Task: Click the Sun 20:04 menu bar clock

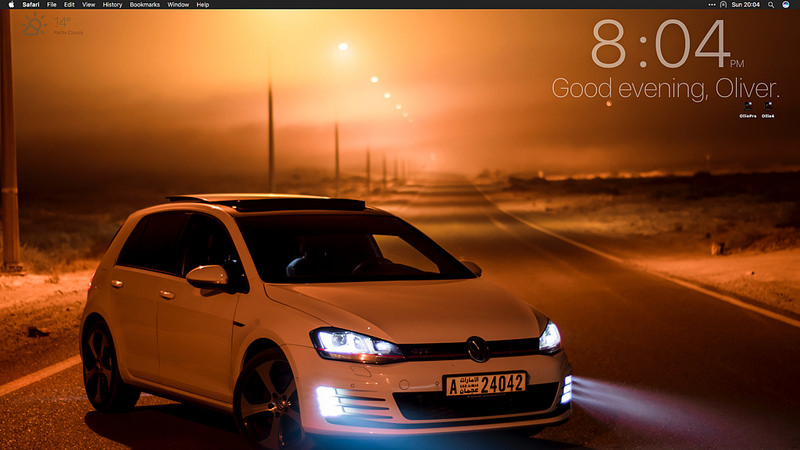Action: coord(745,5)
